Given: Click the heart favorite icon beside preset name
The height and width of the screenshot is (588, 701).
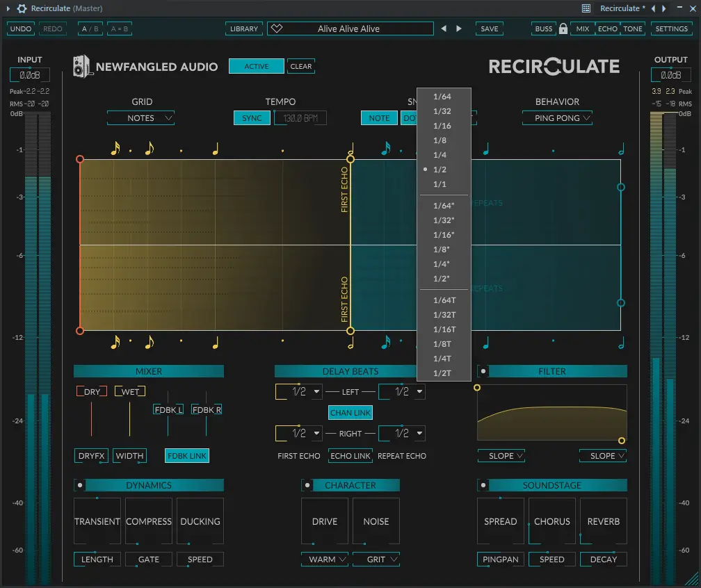Looking at the screenshot, I should pyautogui.click(x=277, y=28).
